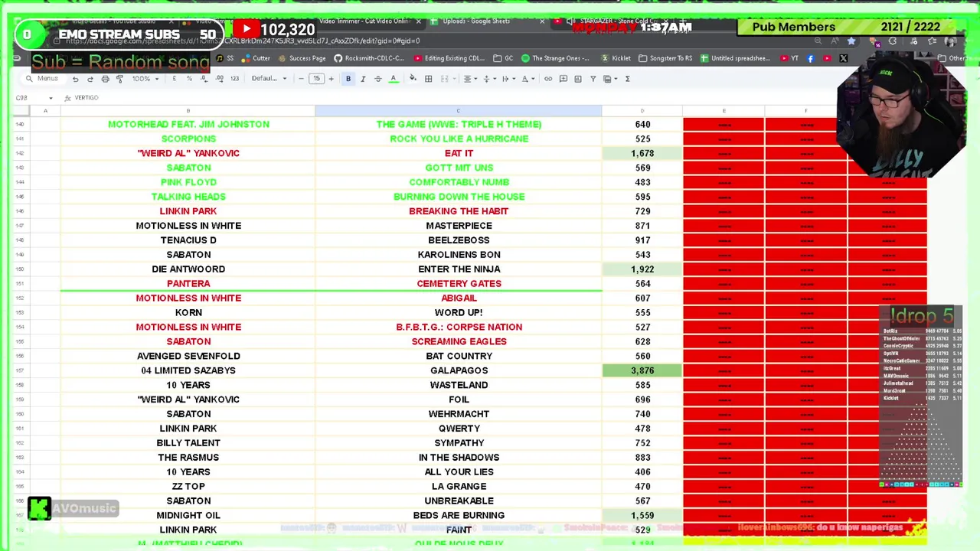Open the Songsterr To RS bookmark folder
This screenshot has height=551, width=980.
click(x=665, y=58)
